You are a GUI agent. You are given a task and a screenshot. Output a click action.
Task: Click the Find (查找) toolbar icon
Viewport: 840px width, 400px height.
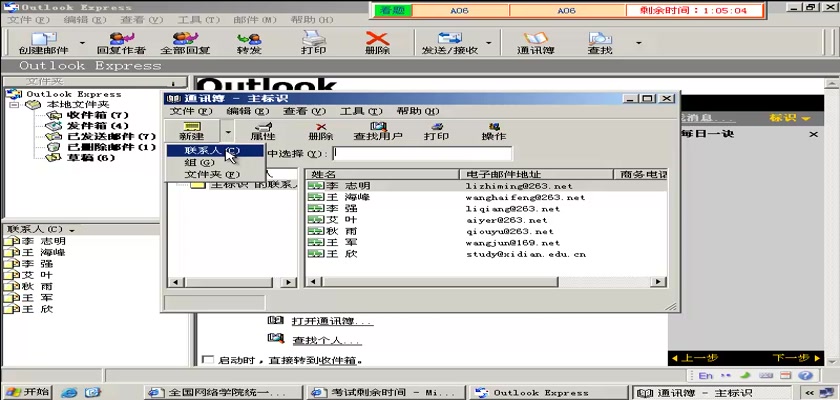(x=599, y=43)
